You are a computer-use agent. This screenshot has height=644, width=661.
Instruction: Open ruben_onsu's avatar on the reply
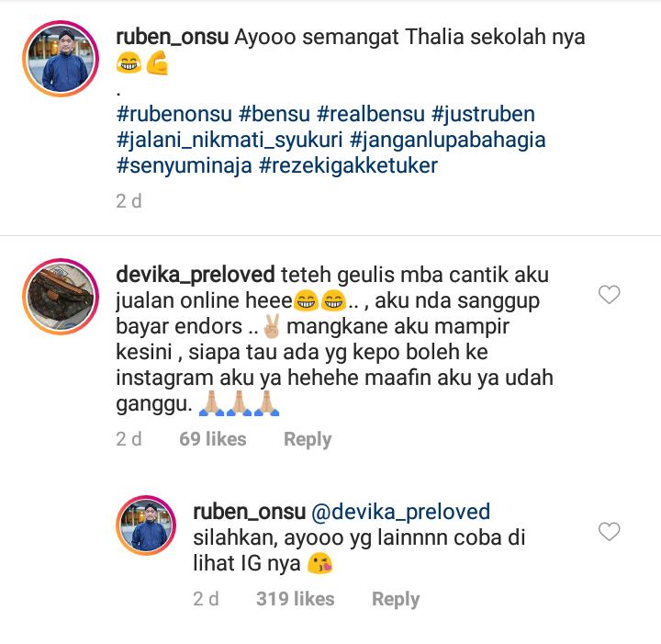[x=146, y=525]
